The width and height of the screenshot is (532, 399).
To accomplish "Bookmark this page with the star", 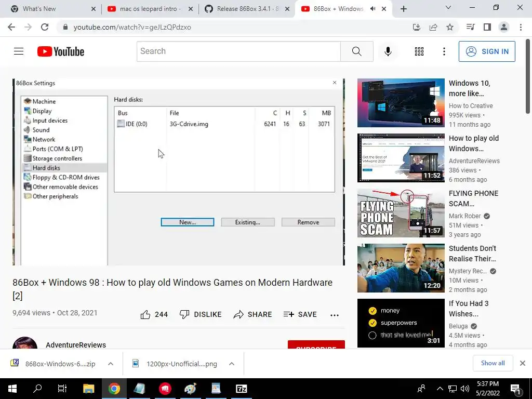I will pyautogui.click(x=450, y=27).
